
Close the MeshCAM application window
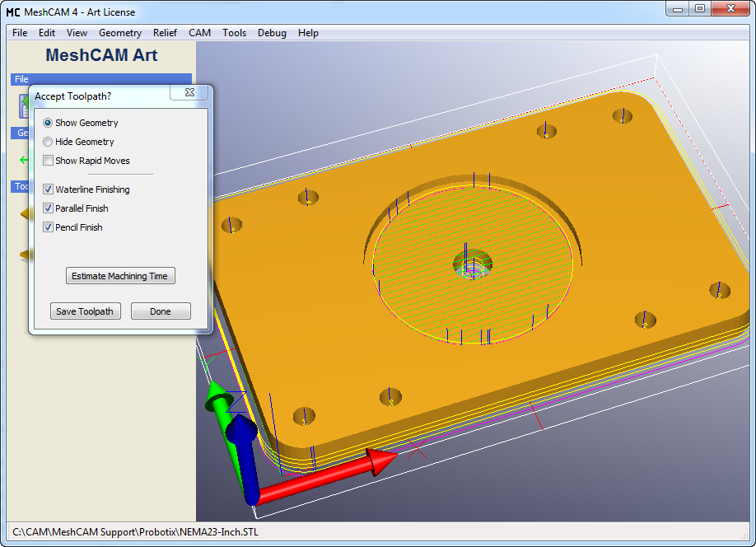730,9
